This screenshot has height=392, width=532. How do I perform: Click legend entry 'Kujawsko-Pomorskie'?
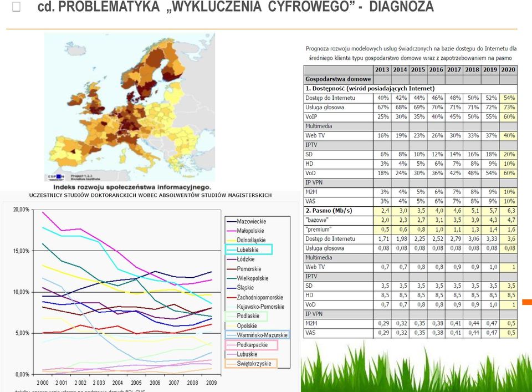(260, 307)
